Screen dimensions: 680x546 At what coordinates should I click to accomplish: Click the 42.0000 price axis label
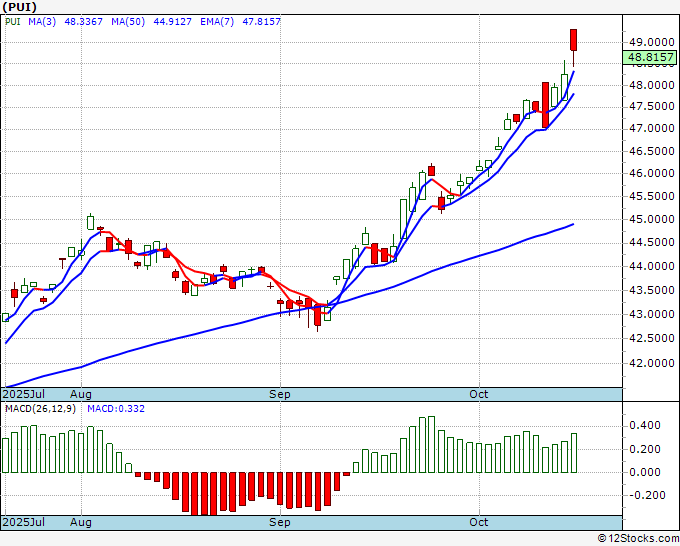pos(652,363)
